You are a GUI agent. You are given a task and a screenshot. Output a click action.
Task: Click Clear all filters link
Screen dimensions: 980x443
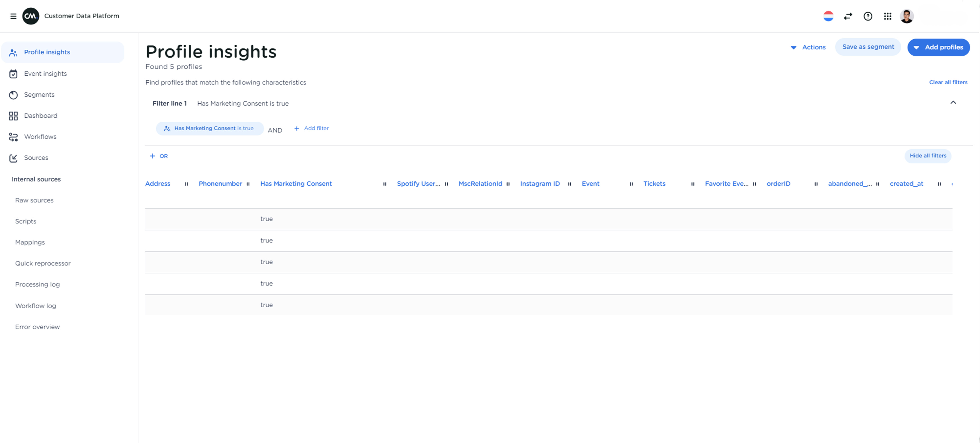pos(948,82)
